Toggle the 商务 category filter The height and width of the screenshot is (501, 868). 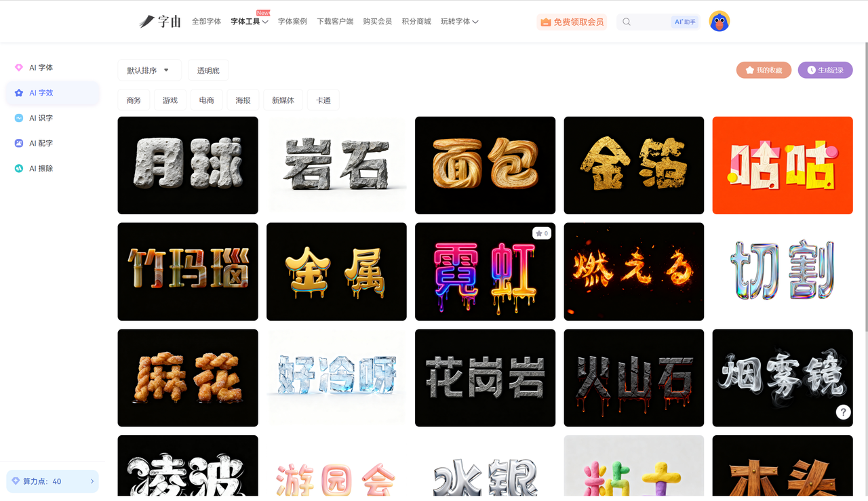point(134,100)
